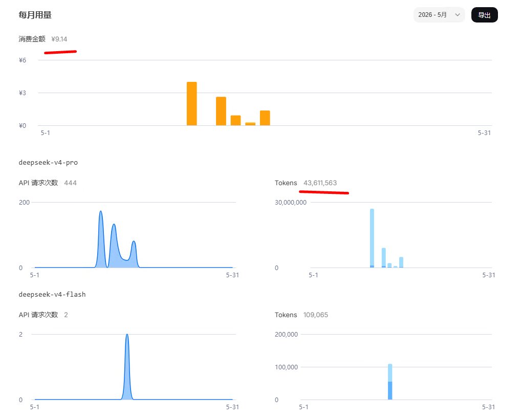Click the 43,611,563 tokens value
521x420 pixels.
pyautogui.click(x=320, y=183)
